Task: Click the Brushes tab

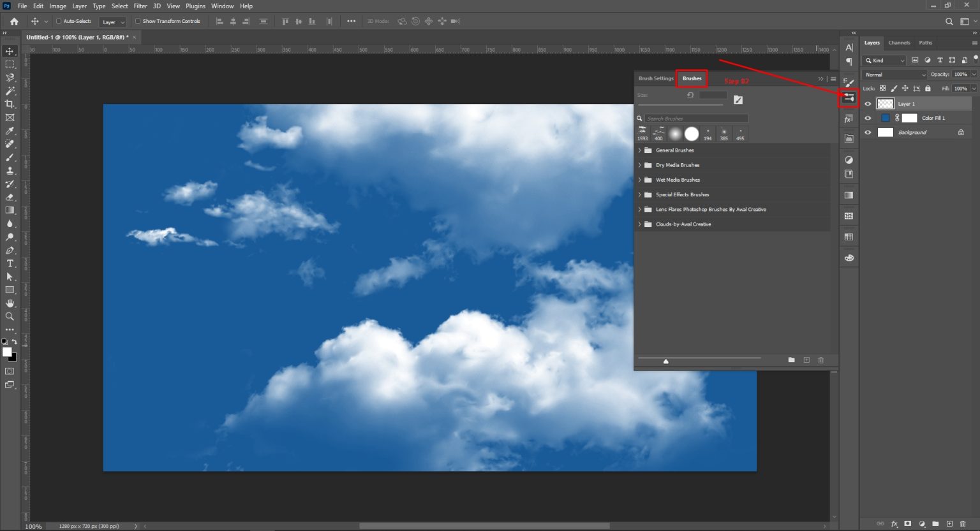Action: click(692, 78)
